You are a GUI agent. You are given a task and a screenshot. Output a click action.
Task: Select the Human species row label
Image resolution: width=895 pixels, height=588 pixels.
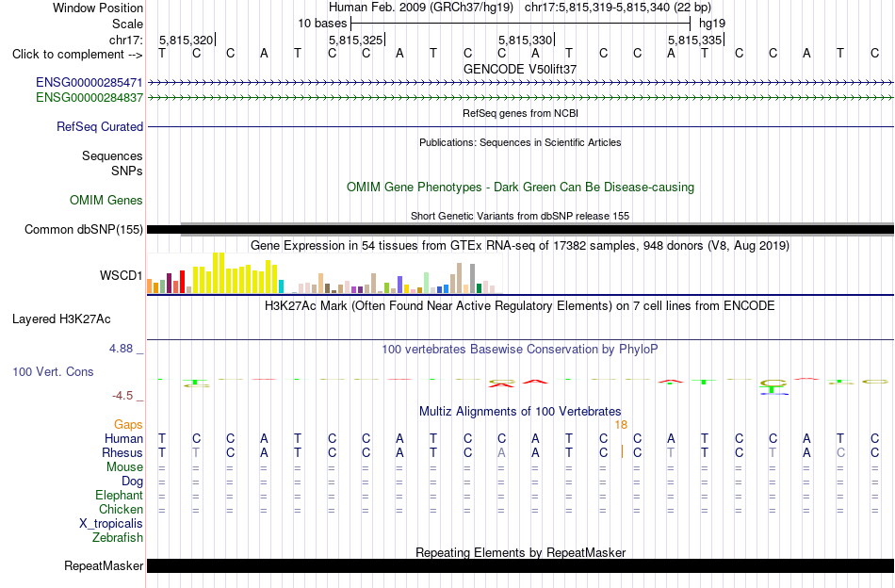123,438
